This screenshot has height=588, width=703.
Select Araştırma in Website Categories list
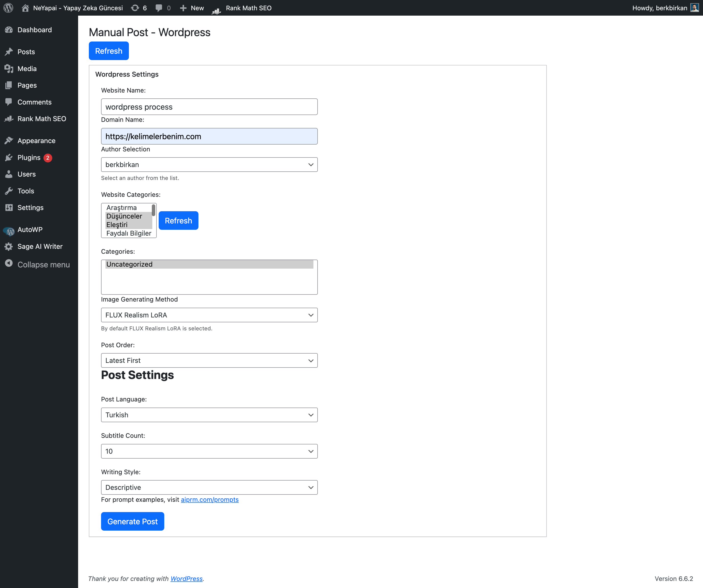tap(129, 208)
